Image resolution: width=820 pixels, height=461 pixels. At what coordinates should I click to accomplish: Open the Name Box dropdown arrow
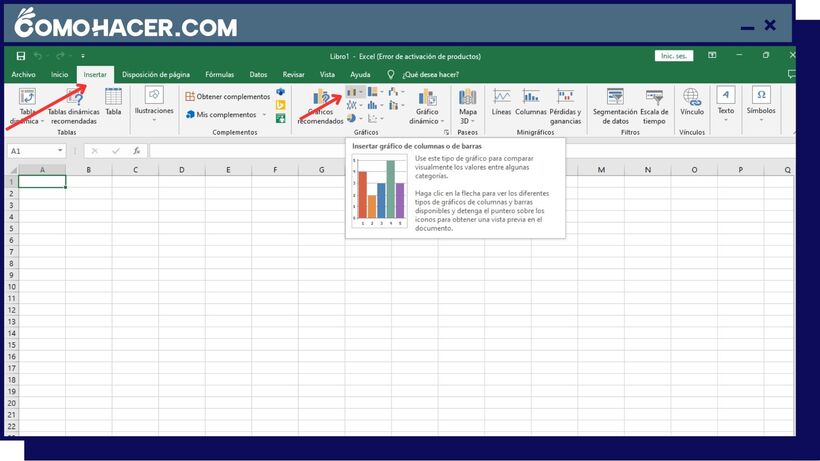[61, 151]
